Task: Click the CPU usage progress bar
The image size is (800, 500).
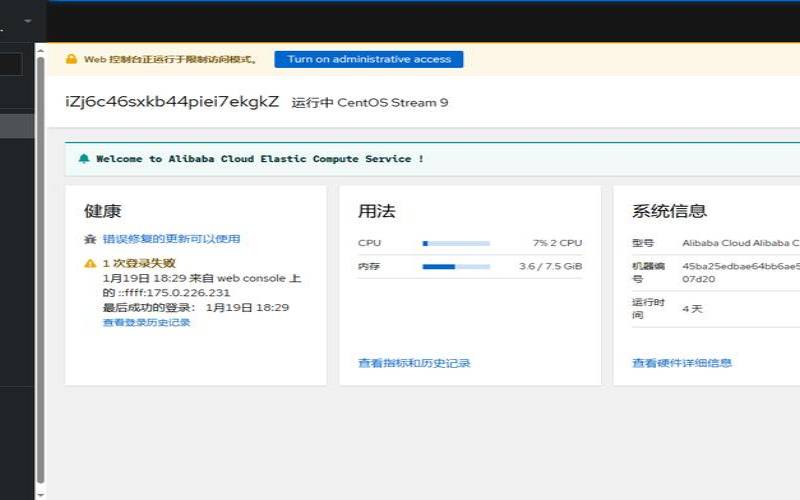Action: 456,243
